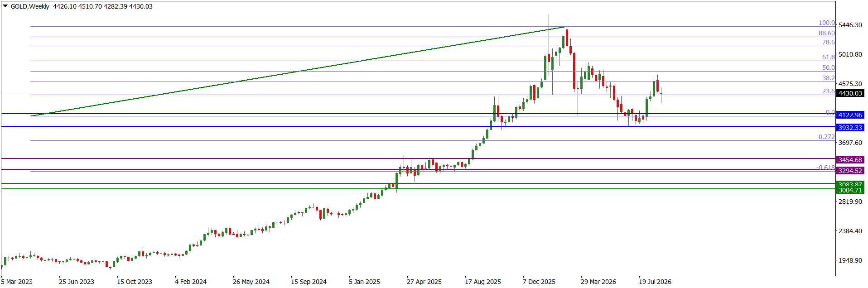
Task: Click the Fibonacci 88.60 level label
Action: coord(827,33)
